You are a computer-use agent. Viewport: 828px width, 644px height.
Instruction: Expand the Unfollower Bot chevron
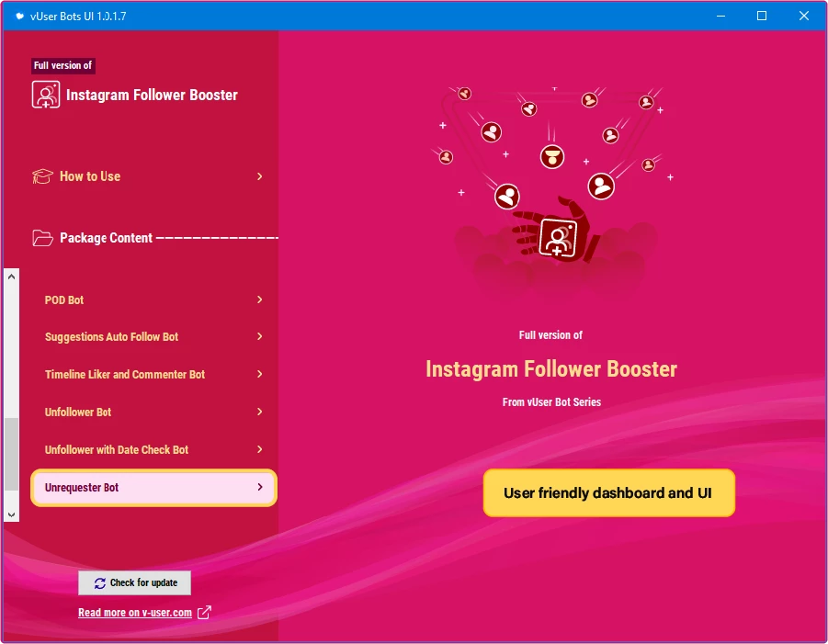click(x=260, y=412)
